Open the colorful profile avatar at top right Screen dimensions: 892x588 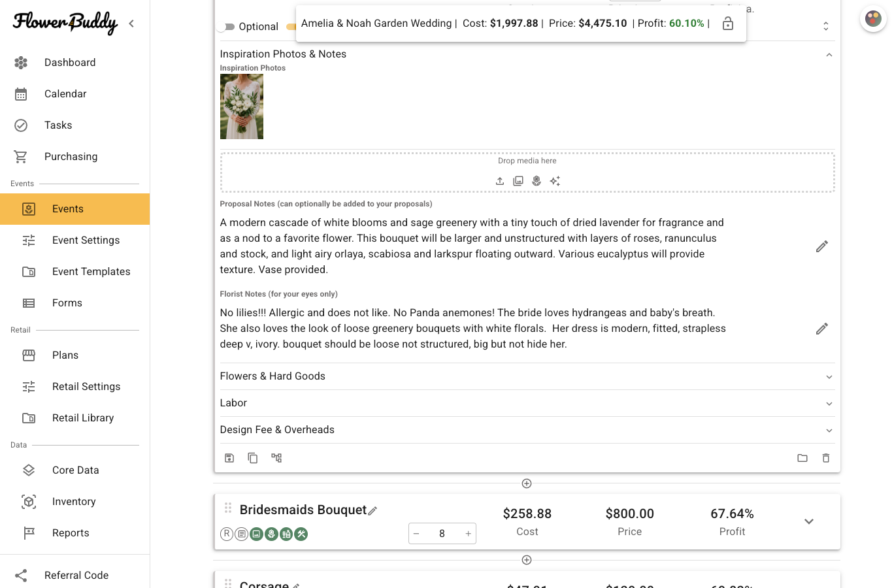pyautogui.click(x=873, y=19)
